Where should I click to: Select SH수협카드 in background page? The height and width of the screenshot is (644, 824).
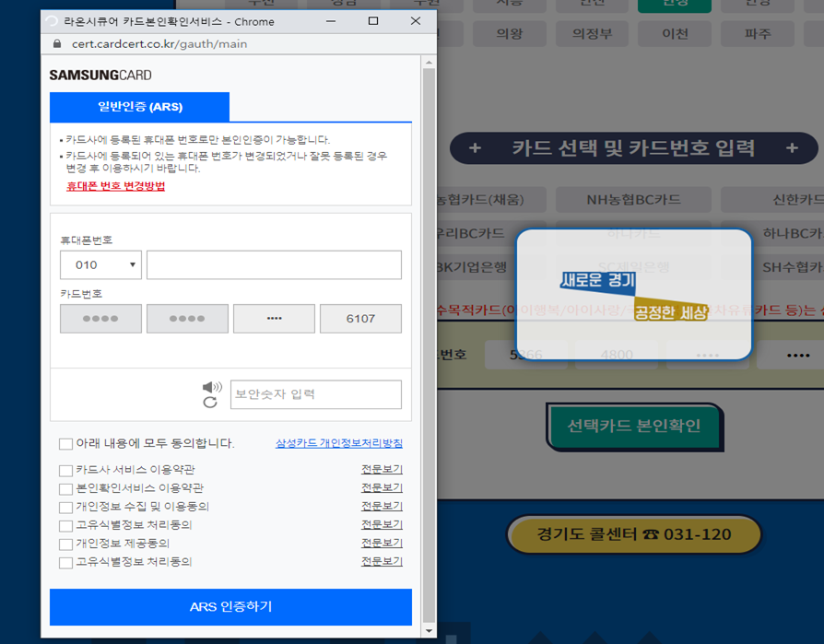(790, 267)
